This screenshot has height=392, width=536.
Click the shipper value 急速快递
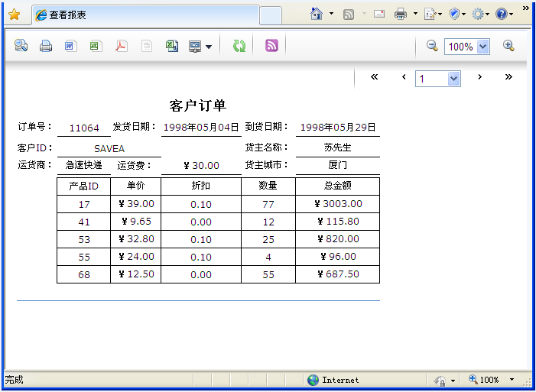(x=84, y=165)
